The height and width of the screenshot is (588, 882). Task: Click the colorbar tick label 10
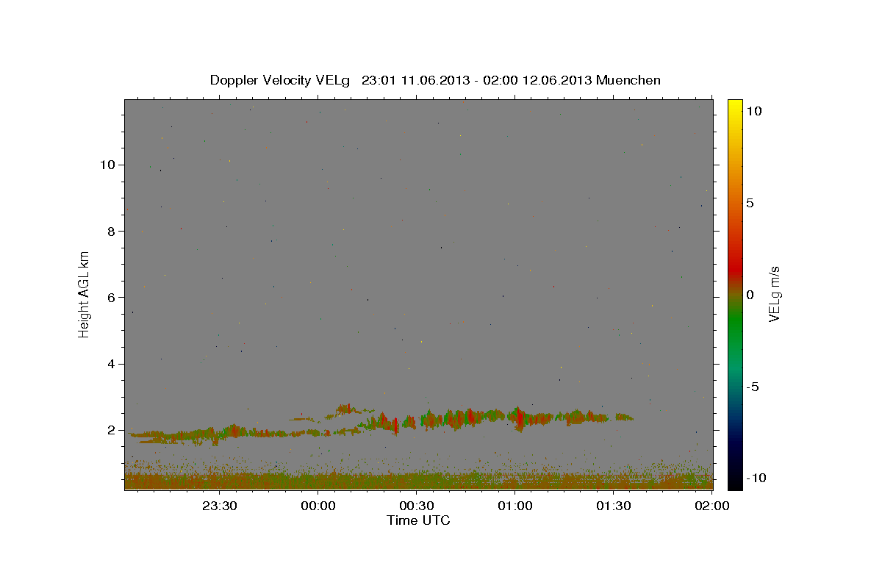753,110
